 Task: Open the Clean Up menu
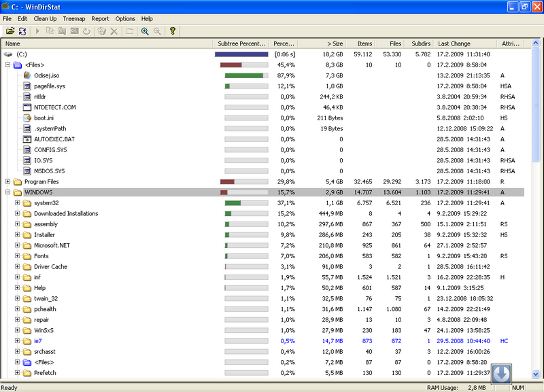click(46, 18)
